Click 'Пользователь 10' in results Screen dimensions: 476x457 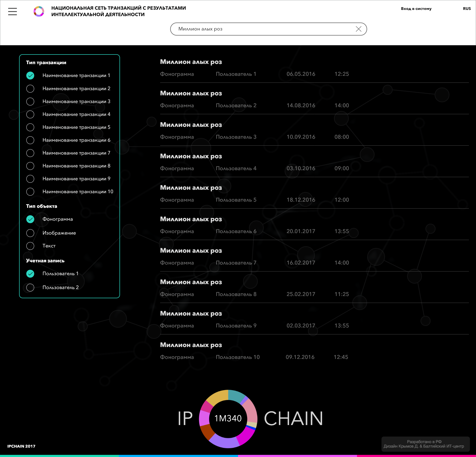click(238, 357)
